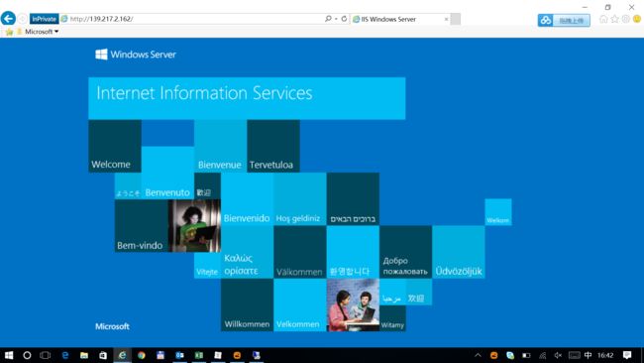Open File Explorer from the taskbar

click(x=84, y=355)
